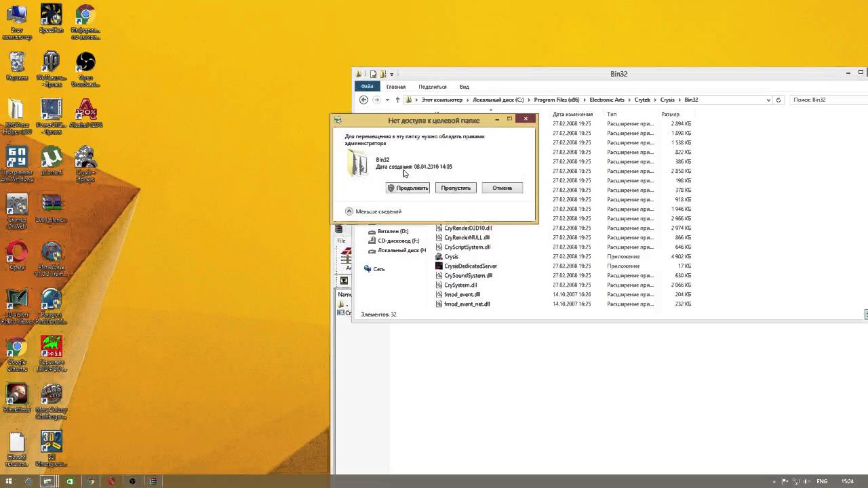Launch 3D Vision Photo Viewer shortcut
Screen dimensions: 868x488
[16, 306]
